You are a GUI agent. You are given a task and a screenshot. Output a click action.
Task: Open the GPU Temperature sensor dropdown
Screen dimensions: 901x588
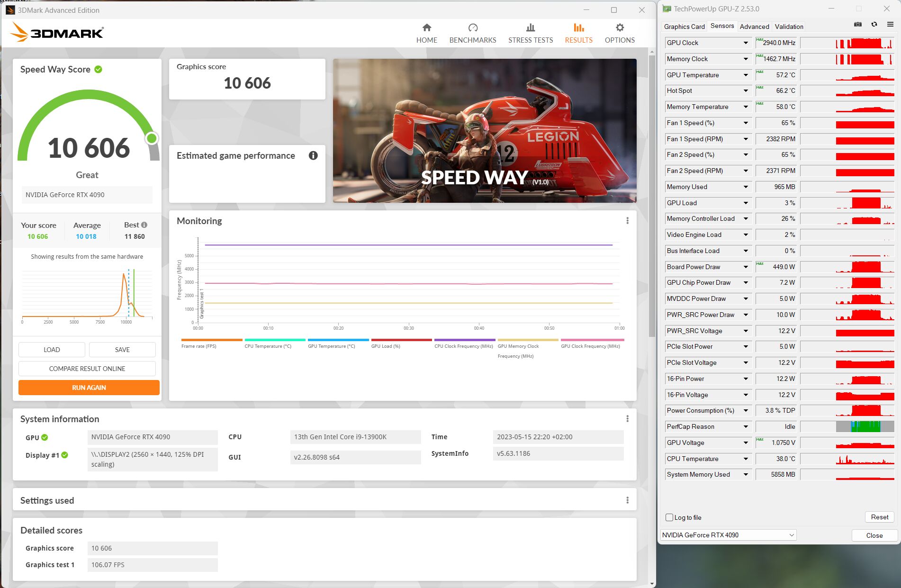746,75
